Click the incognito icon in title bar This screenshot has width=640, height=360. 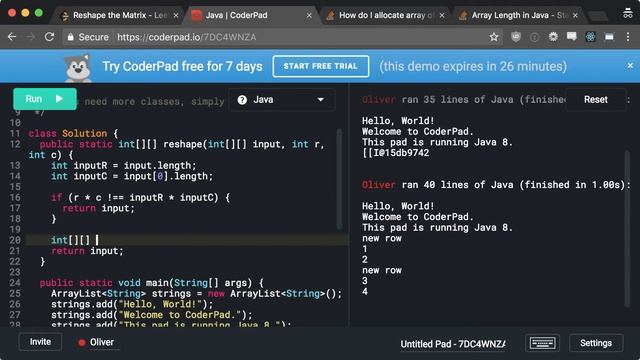click(627, 13)
